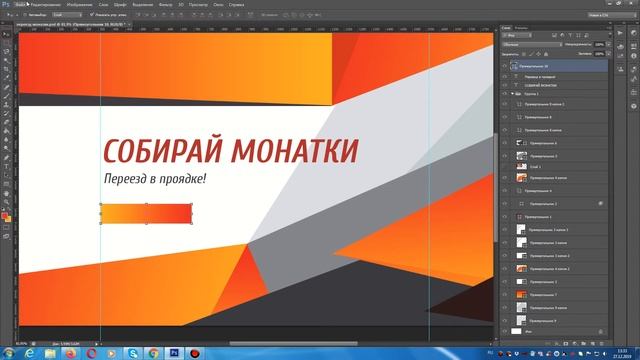Click the Windows Start button

(8, 353)
